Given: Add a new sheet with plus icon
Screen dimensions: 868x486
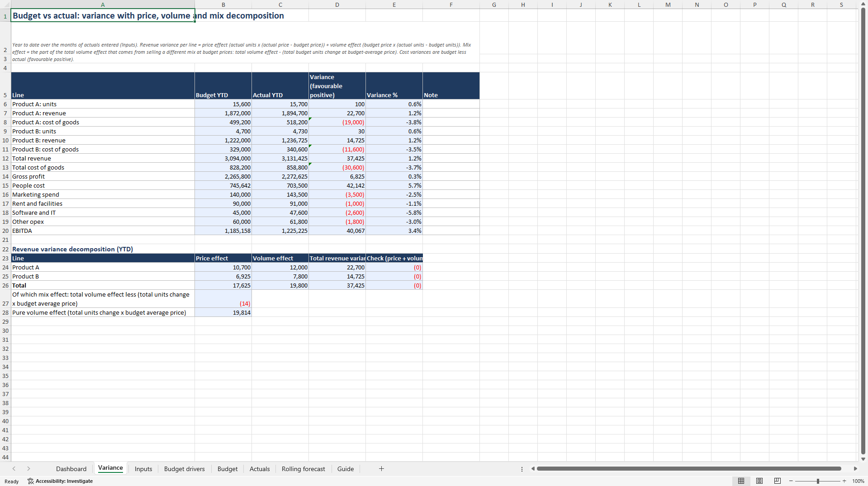Looking at the screenshot, I should pyautogui.click(x=381, y=469).
